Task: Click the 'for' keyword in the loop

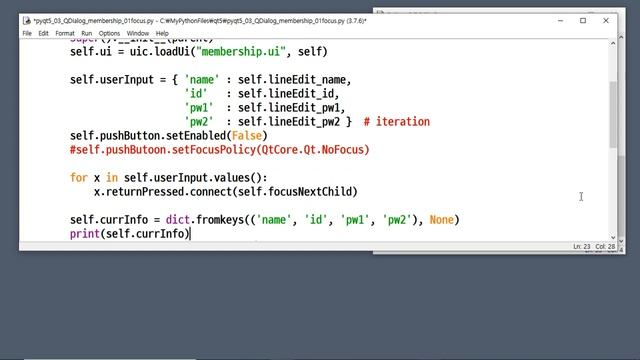Action: click(x=79, y=178)
